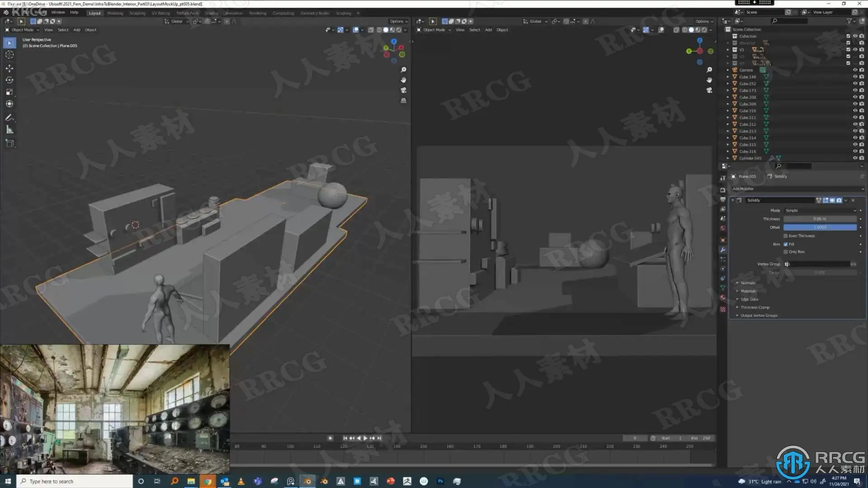Uncheck the Rim Fill checkbox
The width and height of the screenshot is (868, 488).
click(x=786, y=244)
